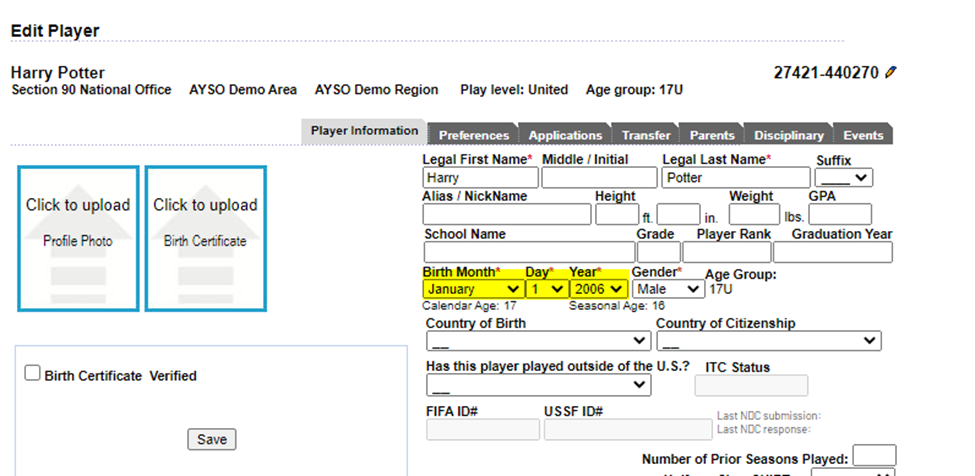Open the Parents tab

tap(711, 135)
